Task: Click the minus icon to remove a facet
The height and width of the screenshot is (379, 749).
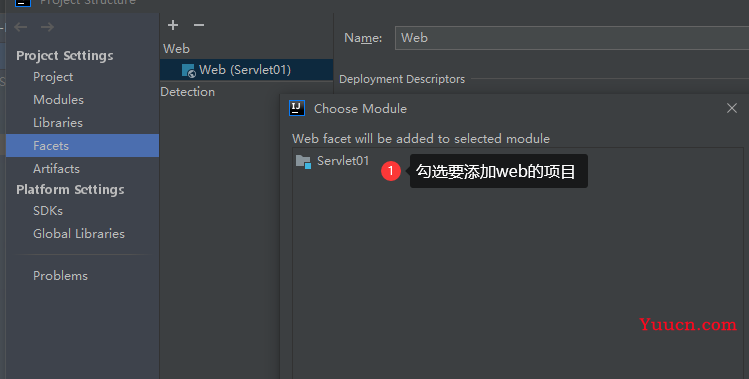Action: click(199, 25)
